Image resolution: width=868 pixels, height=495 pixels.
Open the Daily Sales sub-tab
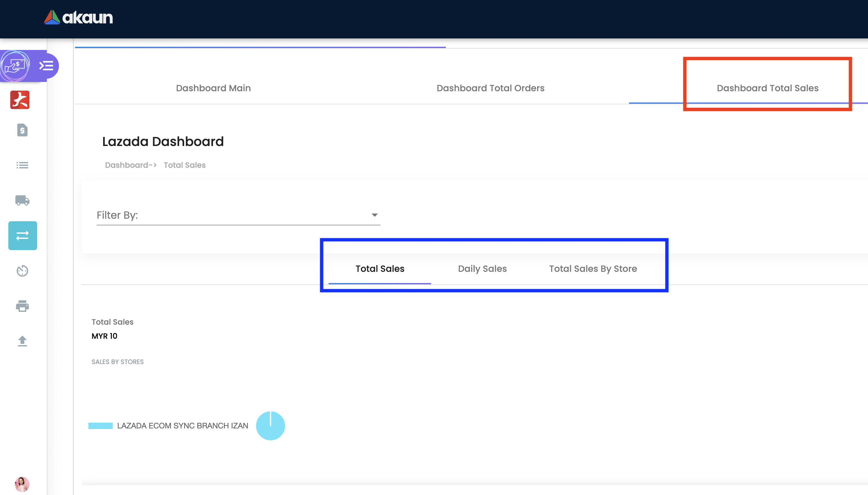tap(482, 269)
